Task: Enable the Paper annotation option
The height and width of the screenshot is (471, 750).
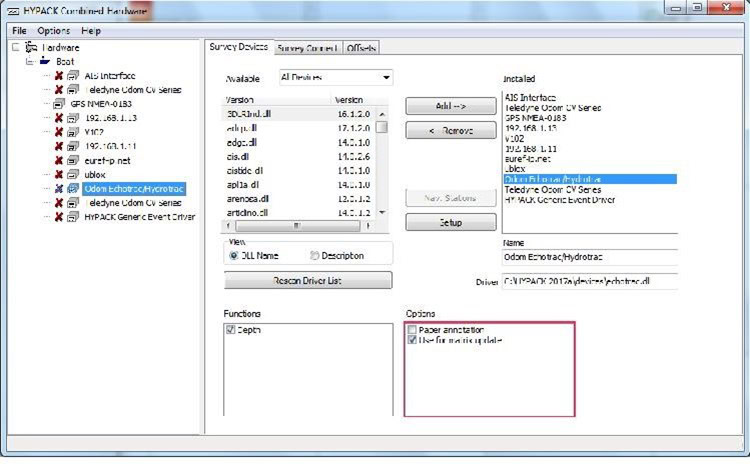Action: click(412, 329)
